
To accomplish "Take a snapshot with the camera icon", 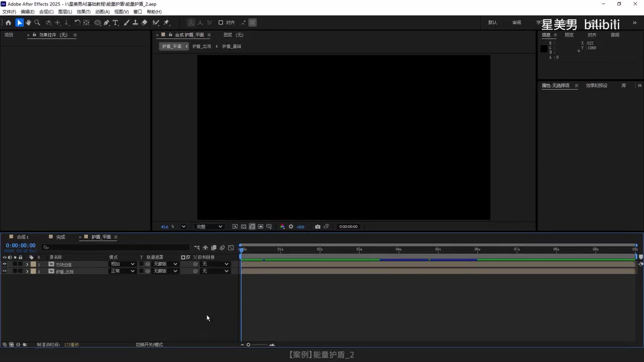I will coord(317,227).
